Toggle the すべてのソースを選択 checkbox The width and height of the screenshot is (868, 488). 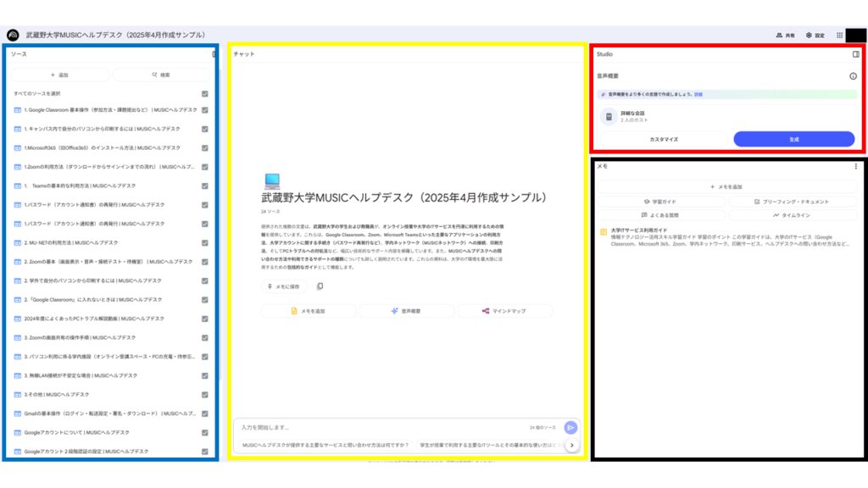(x=205, y=94)
